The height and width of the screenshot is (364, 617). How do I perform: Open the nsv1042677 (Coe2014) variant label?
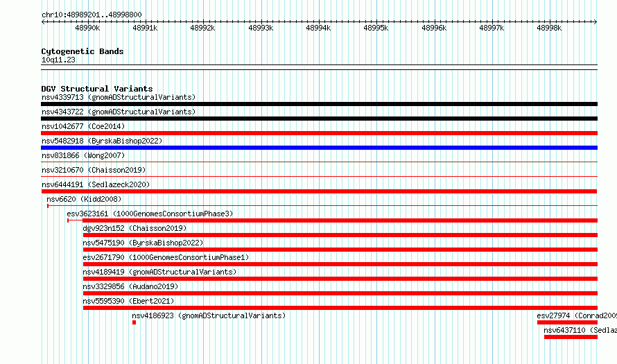[83, 126]
